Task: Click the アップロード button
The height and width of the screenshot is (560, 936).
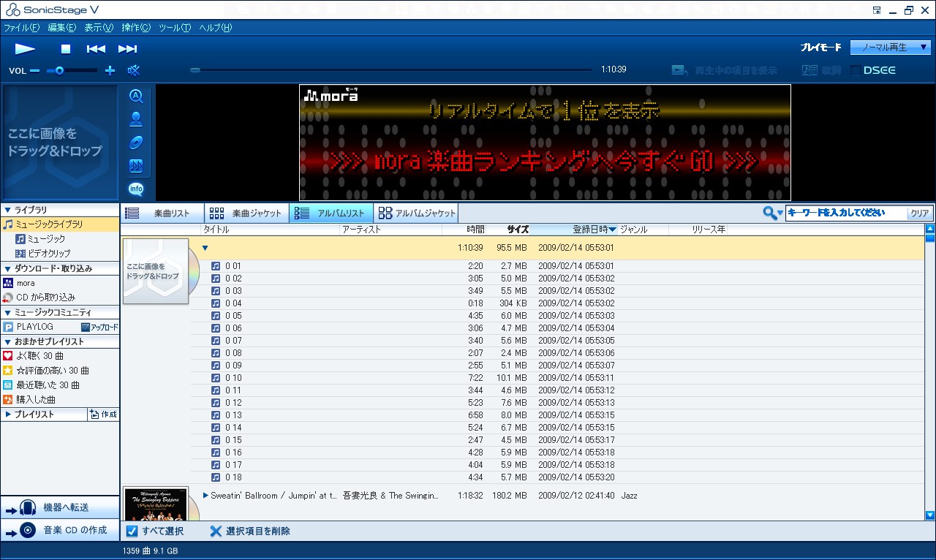Action: pyautogui.click(x=99, y=327)
